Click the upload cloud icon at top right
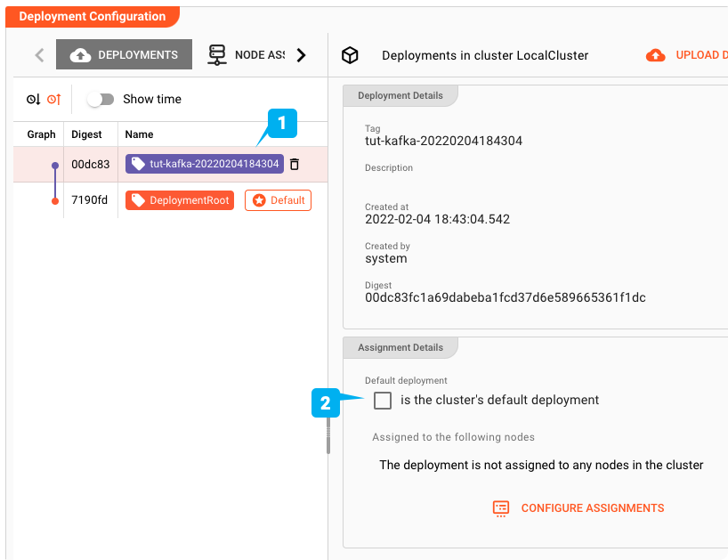Viewport: 728px width, 560px height. (x=655, y=55)
